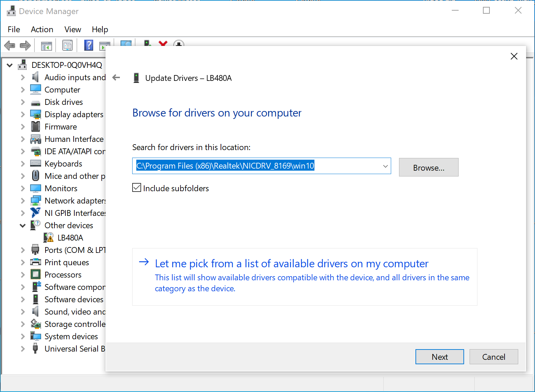This screenshot has width=535, height=392.
Task: Expand the Audio inputs node
Action: tap(23, 77)
